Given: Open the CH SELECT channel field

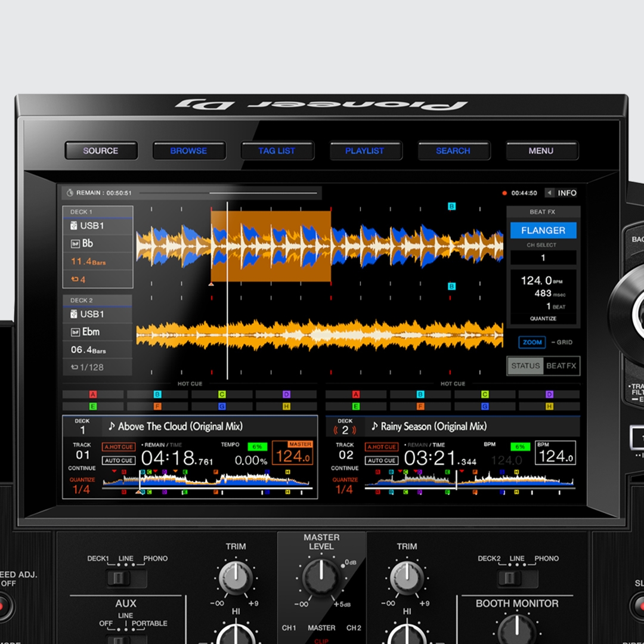Looking at the screenshot, I should pyautogui.click(x=543, y=258).
